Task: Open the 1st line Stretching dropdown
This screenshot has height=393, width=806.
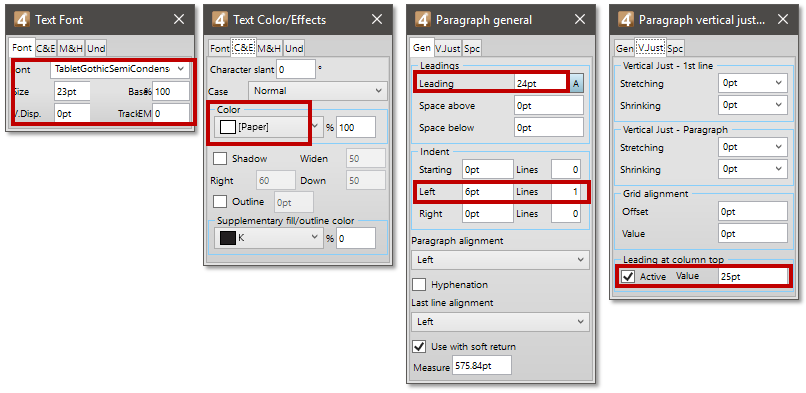Action: click(753, 83)
